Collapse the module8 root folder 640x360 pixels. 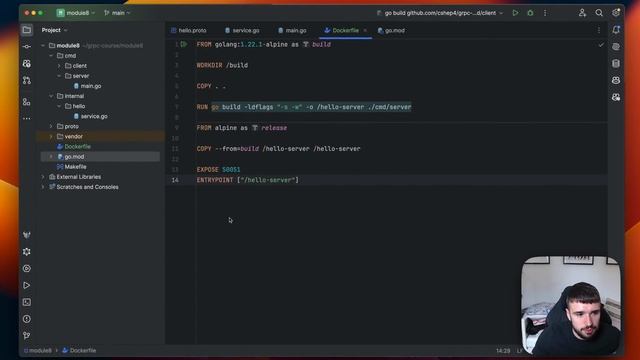pyautogui.click(x=43, y=45)
